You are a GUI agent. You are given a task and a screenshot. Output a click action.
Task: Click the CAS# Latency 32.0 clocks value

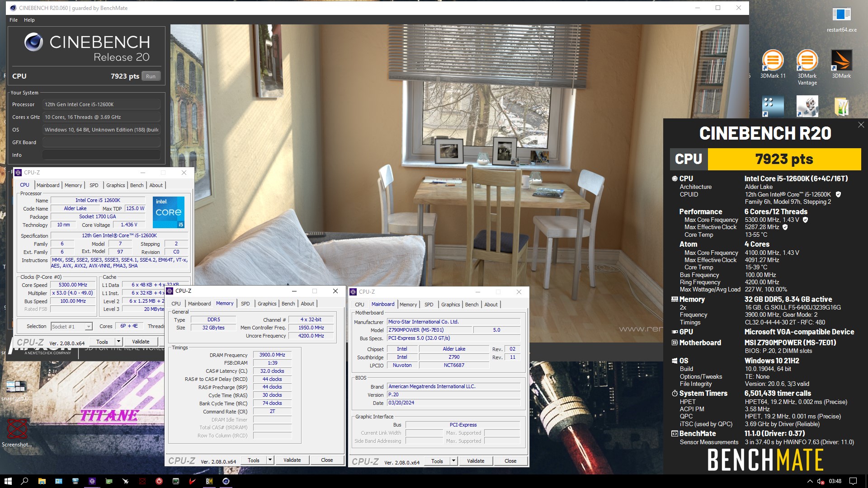tap(272, 371)
